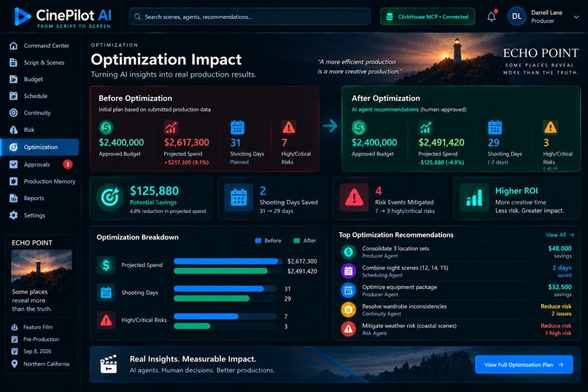Click the red projected spend trend icon

pos(171,128)
